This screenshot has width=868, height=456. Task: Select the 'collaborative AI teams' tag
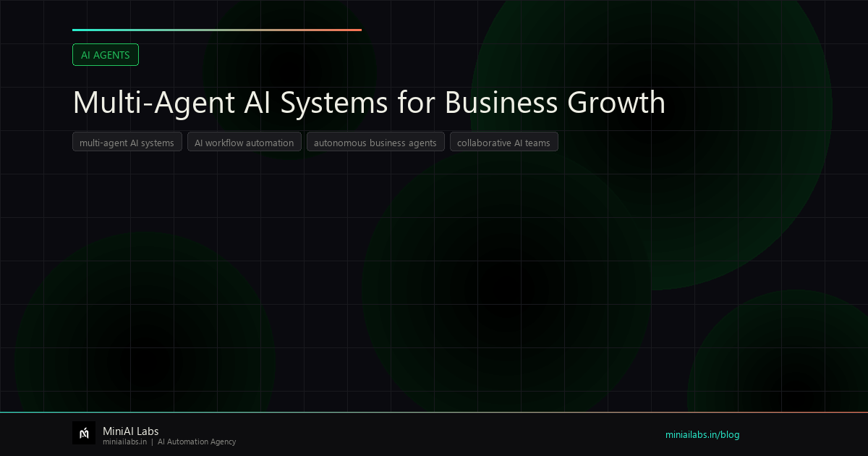[x=503, y=143]
